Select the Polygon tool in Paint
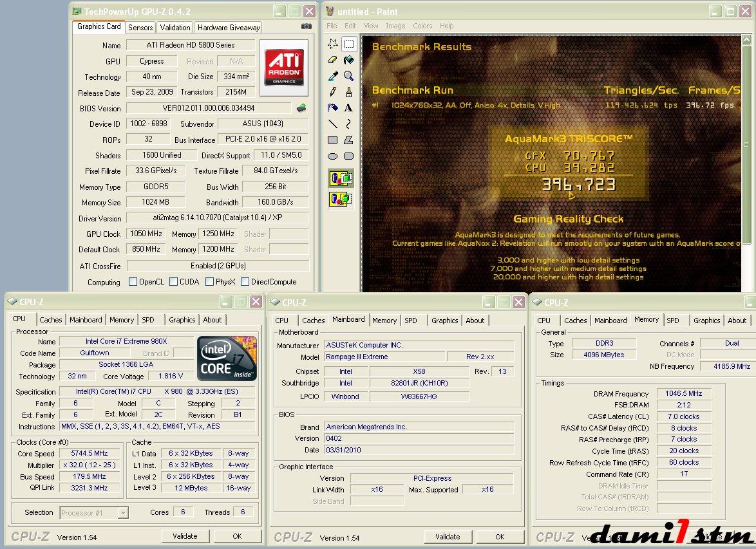This screenshot has height=549, width=756. tap(349, 140)
